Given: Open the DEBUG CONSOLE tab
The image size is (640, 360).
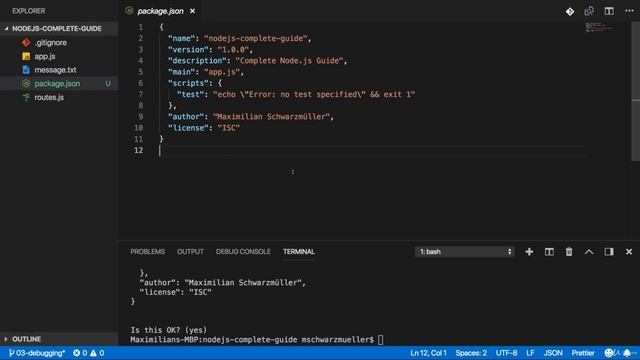Looking at the screenshot, I should pos(243,251).
